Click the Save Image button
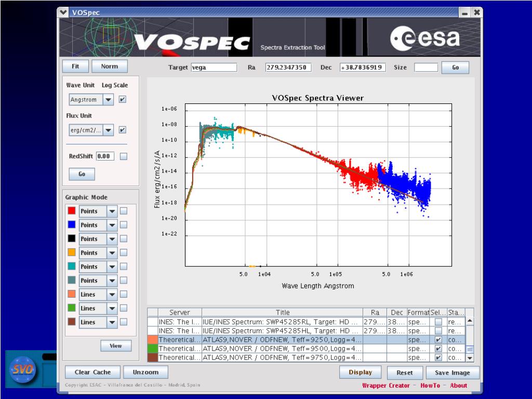 coord(453,373)
